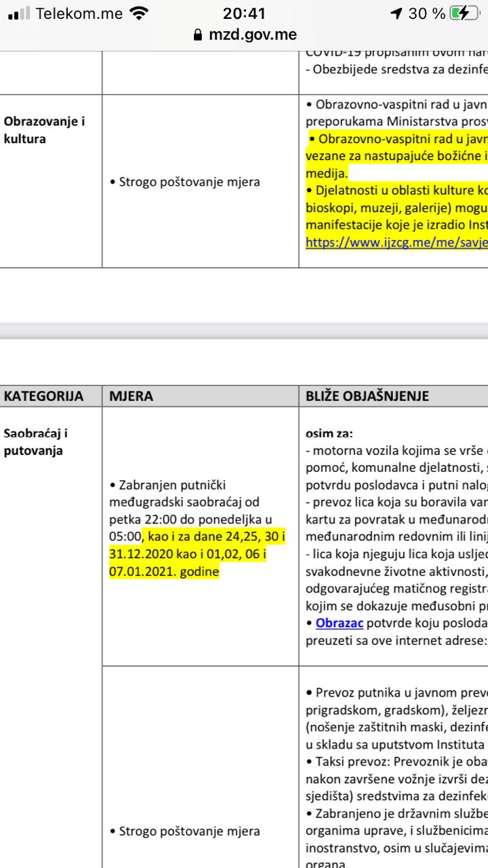The height and width of the screenshot is (868, 488).
Task: Tap the Obezbijede sredstva za dezinfekciju line
Action: pos(396,69)
